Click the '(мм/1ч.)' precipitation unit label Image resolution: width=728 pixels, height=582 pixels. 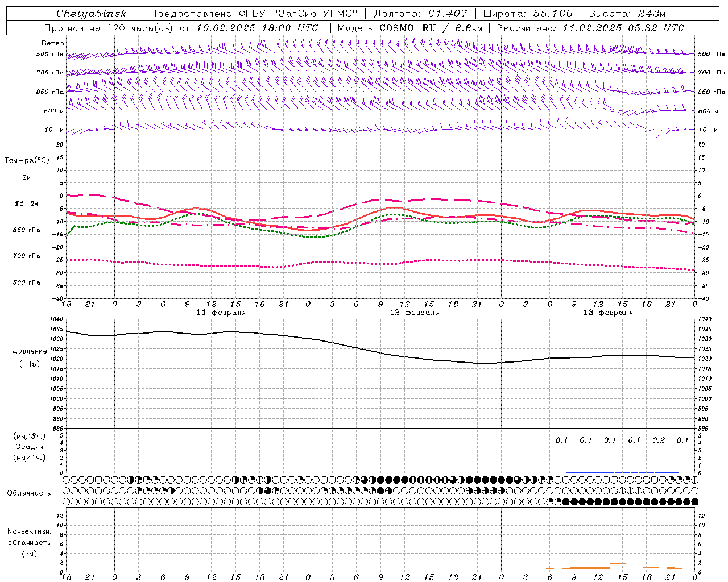[29, 458]
